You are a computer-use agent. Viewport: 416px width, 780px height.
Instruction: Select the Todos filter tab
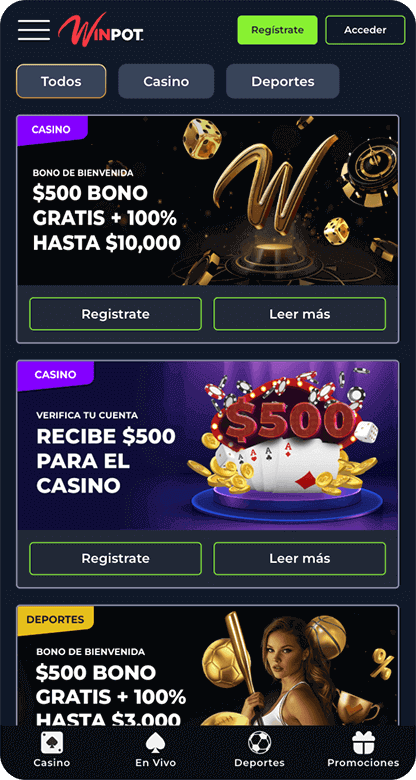coord(61,81)
